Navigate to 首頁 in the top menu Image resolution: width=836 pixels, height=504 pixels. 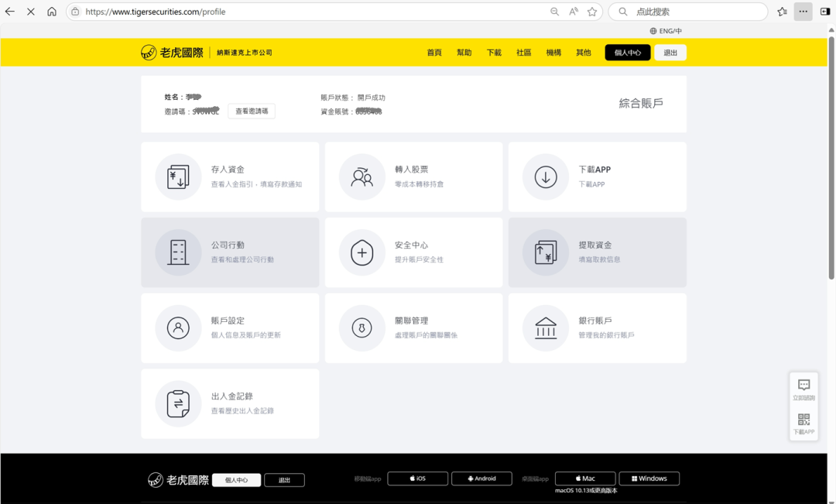pos(433,52)
